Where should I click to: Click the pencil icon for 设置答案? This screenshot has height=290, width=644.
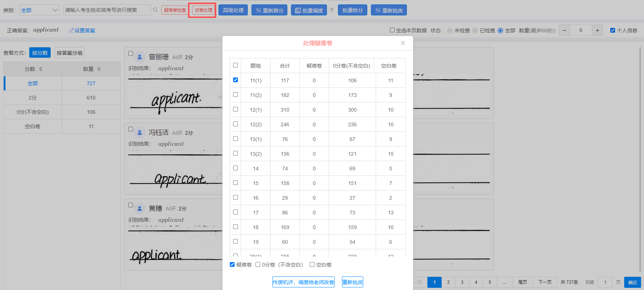[71, 30]
